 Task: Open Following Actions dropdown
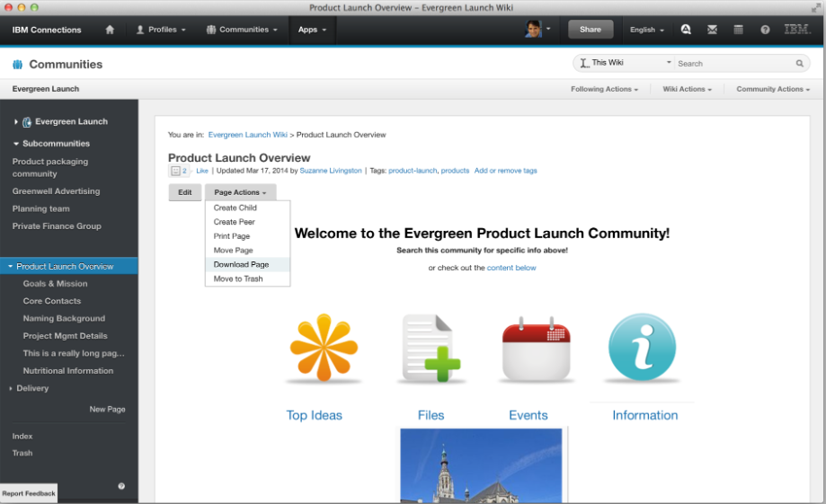click(604, 89)
